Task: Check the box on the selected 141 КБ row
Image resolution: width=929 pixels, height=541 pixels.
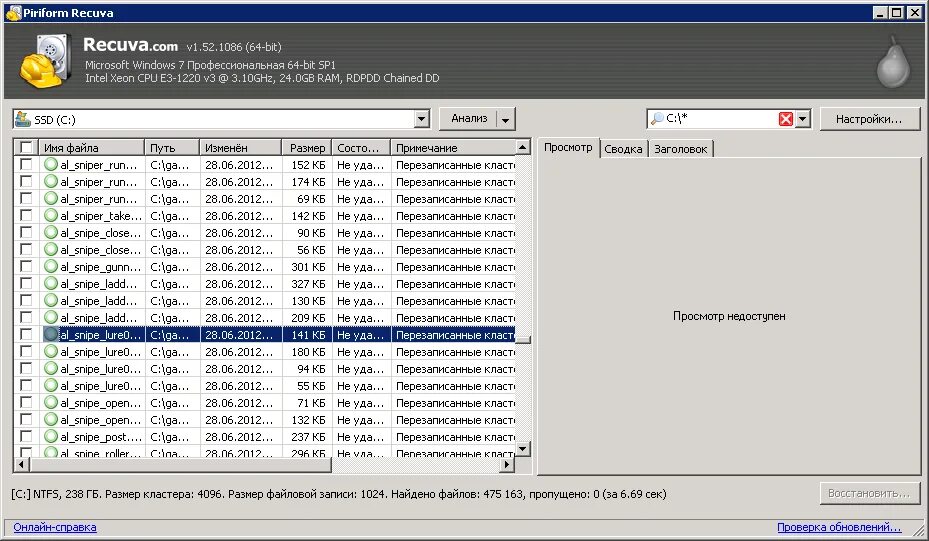Action: [x=26, y=334]
